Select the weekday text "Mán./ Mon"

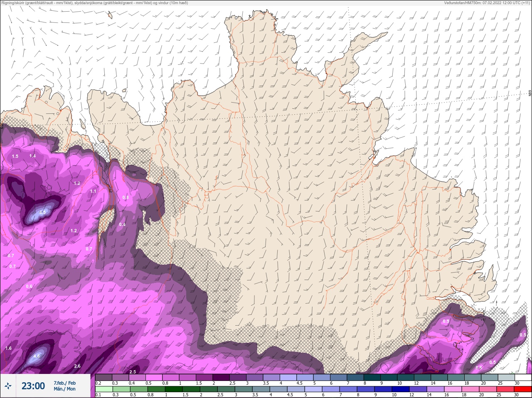(64, 389)
